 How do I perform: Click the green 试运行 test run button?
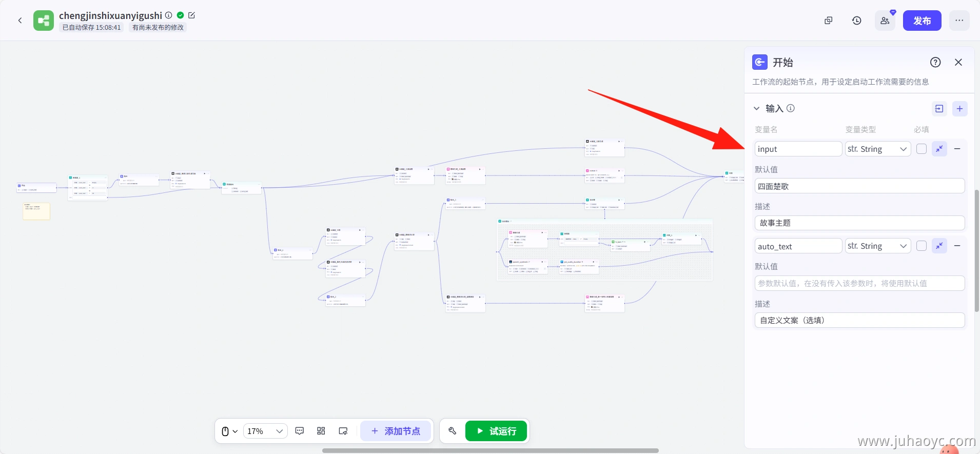496,431
